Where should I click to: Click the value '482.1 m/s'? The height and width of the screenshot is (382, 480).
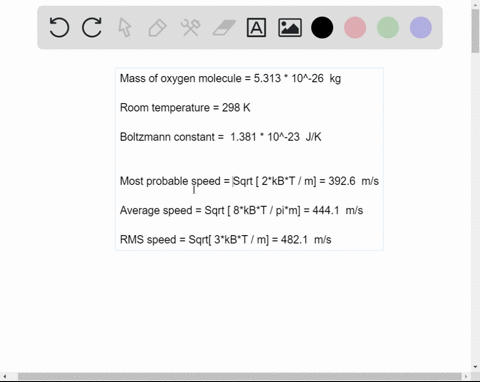pyautogui.click(x=306, y=240)
